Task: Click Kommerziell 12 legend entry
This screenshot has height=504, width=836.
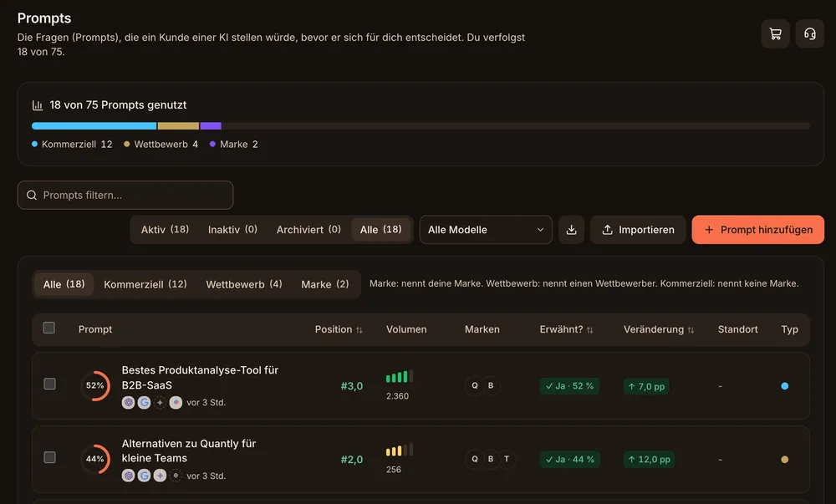Action: click(x=72, y=145)
